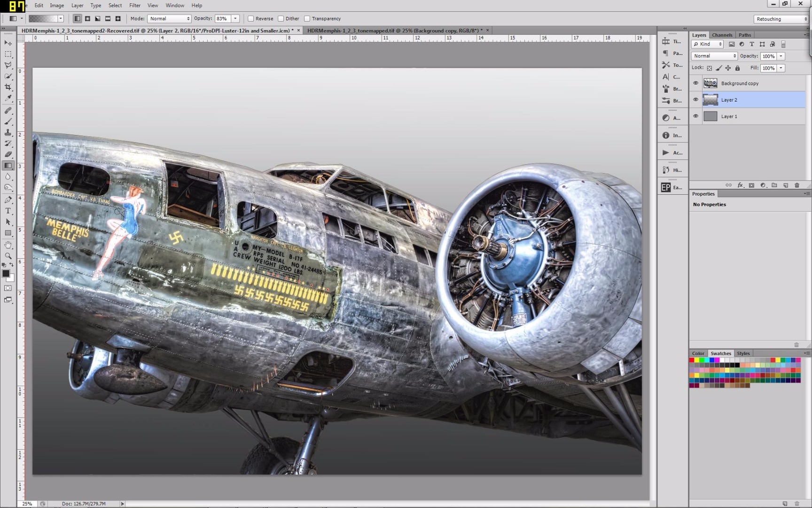Switch to the Paths tab

pyautogui.click(x=745, y=35)
